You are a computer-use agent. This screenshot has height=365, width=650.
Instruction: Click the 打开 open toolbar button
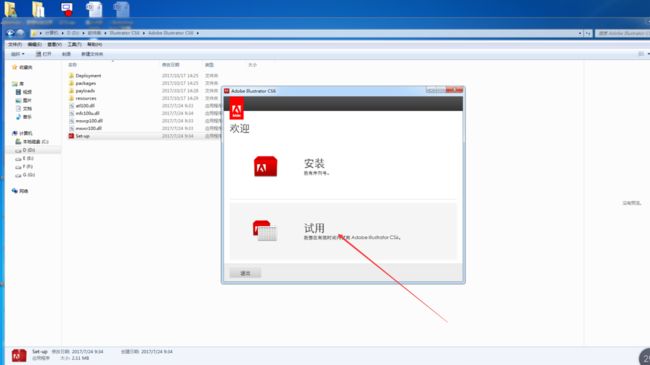44,54
